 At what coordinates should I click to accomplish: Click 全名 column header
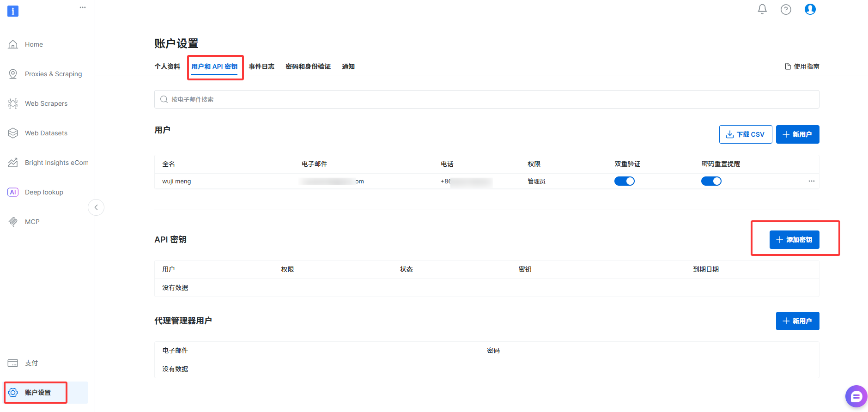point(169,164)
